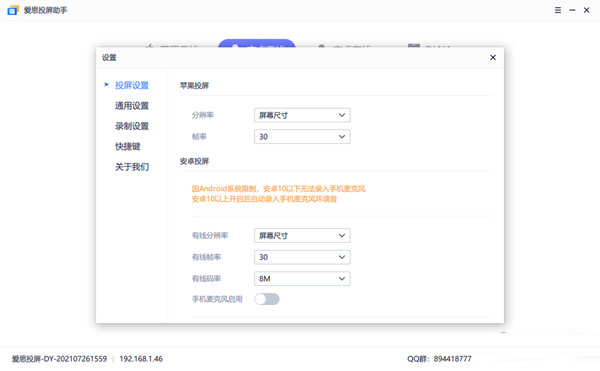Viewport: 600px width, 371px height.
Task: Expand the 分辨率 dropdown for Apple casting
Action: pos(302,115)
